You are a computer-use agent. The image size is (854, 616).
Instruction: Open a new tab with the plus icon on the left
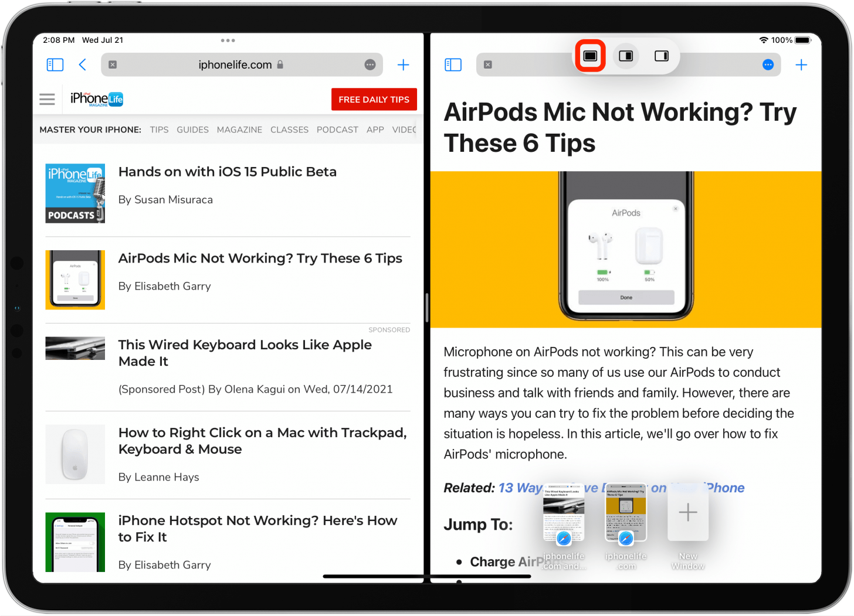coord(404,64)
